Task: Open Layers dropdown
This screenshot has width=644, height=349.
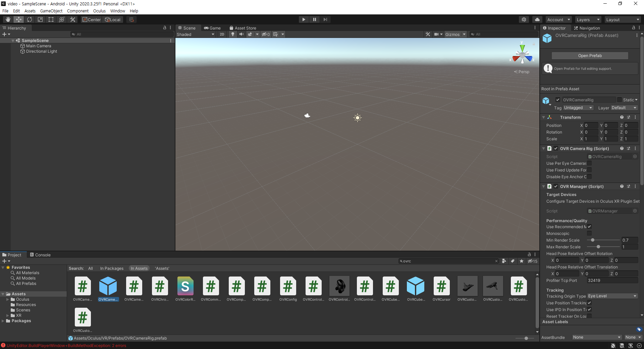Action: click(x=588, y=19)
